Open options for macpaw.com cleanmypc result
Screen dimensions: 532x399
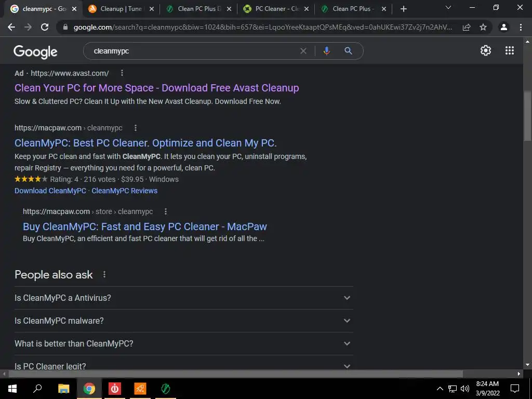coord(136,128)
